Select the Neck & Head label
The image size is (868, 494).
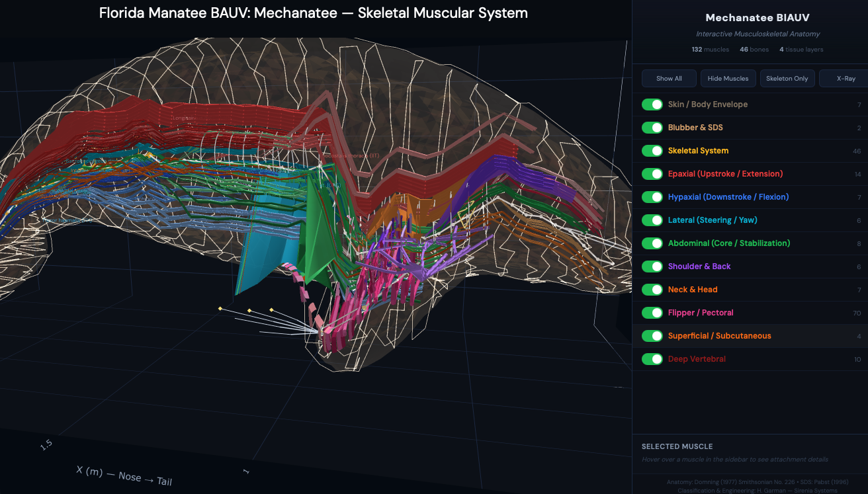click(x=693, y=290)
